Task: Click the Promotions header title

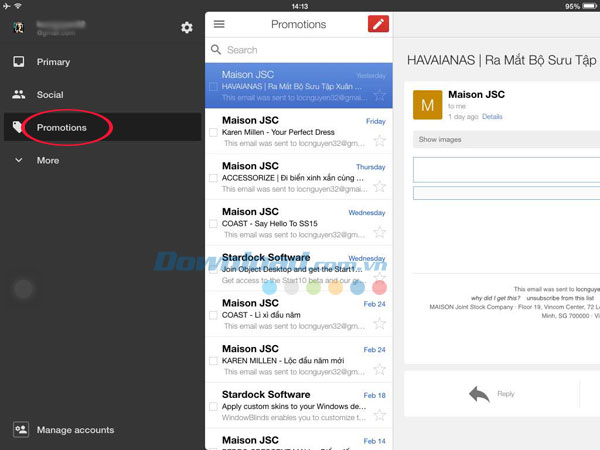Action: click(298, 24)
